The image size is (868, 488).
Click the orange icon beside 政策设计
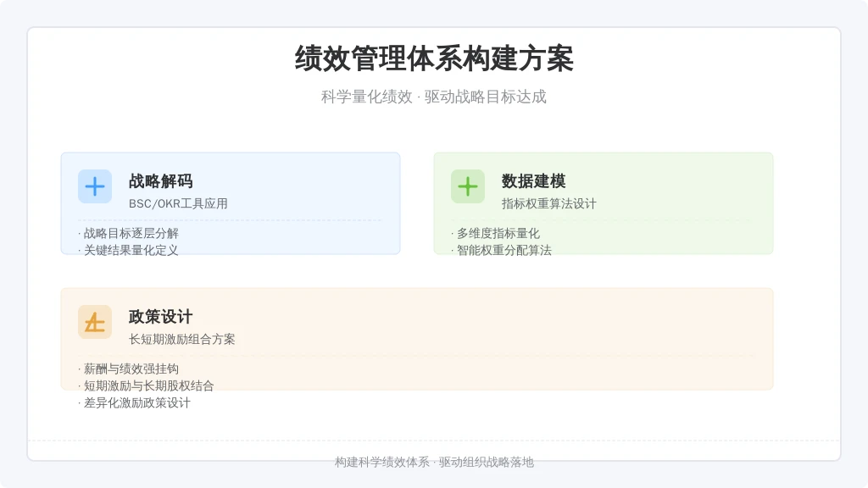coord(95,322)
